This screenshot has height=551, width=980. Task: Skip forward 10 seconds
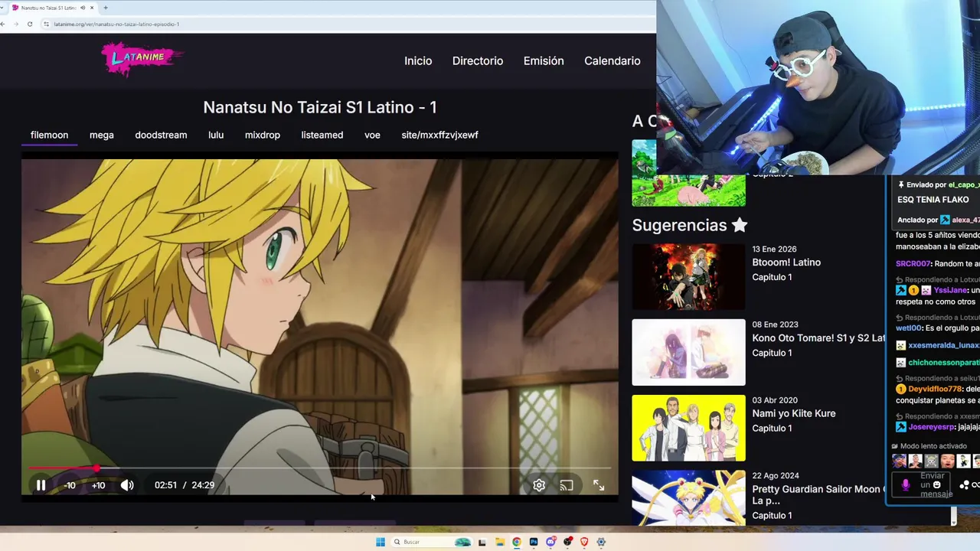click(98, 485)
